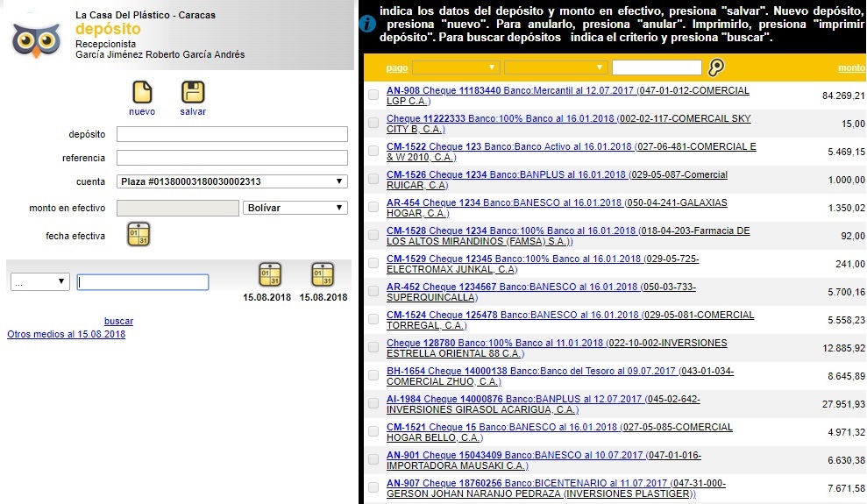Click the amount 12.885,92
This screenshot has height=504, width=867.
coord(843,348)
